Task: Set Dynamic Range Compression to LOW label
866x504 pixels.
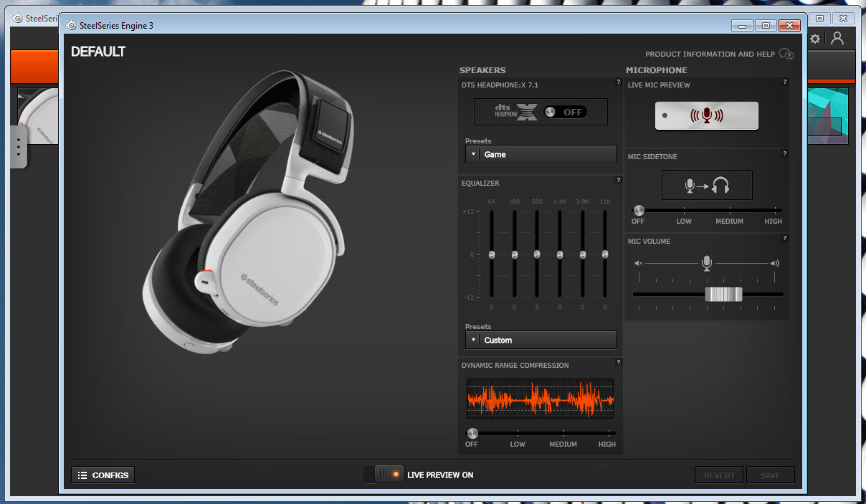Action: pyautogui.click(x=518, y=444)
